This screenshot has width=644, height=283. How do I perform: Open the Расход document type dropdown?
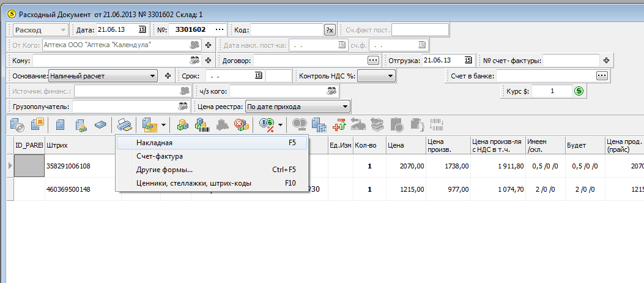click(63, 30)
